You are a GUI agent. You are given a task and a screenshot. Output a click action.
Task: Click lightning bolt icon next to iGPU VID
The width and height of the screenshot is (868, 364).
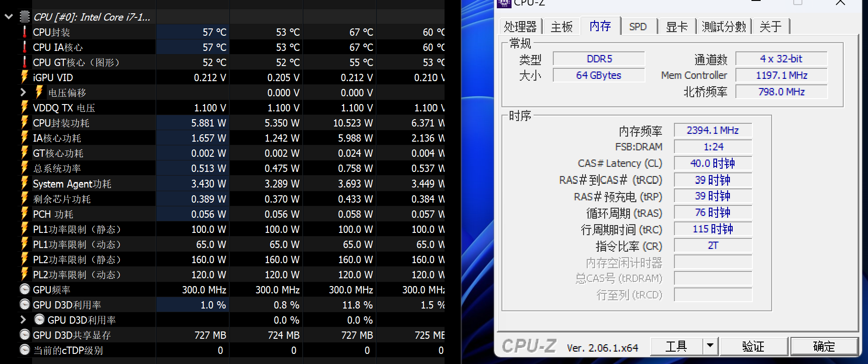click(x=25, y=77)
